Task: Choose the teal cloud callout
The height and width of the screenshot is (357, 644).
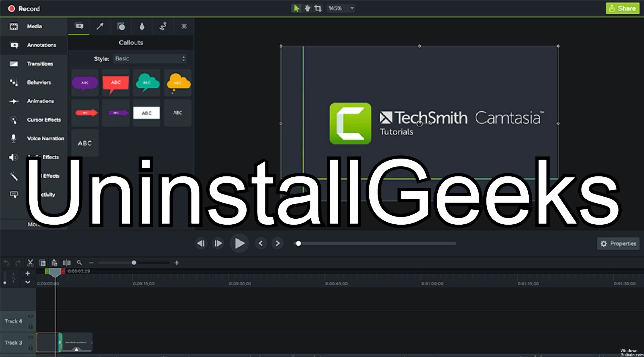Action: [147, 83]
